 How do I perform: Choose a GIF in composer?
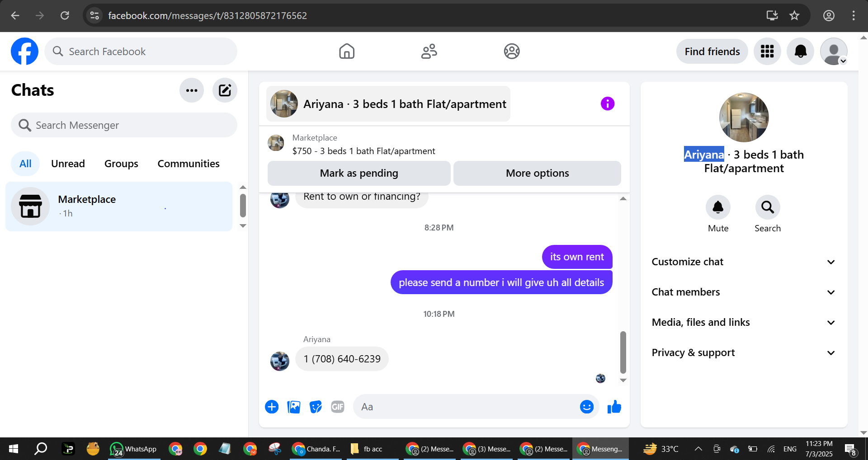click(338, 407)
